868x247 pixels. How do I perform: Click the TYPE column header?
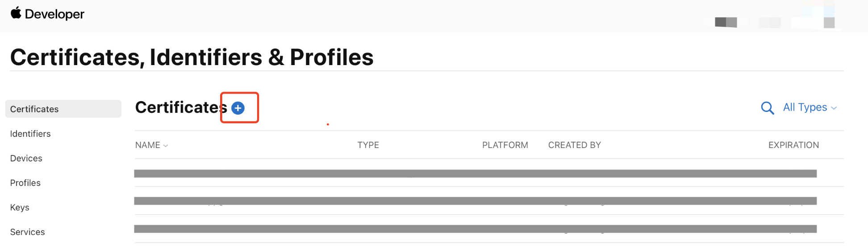click(368, 145)
